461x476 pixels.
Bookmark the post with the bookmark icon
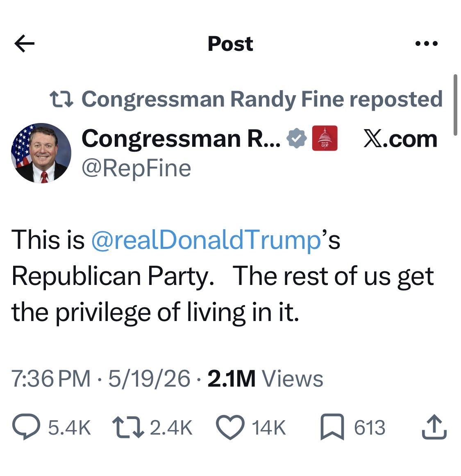click(x=332, y=427)
